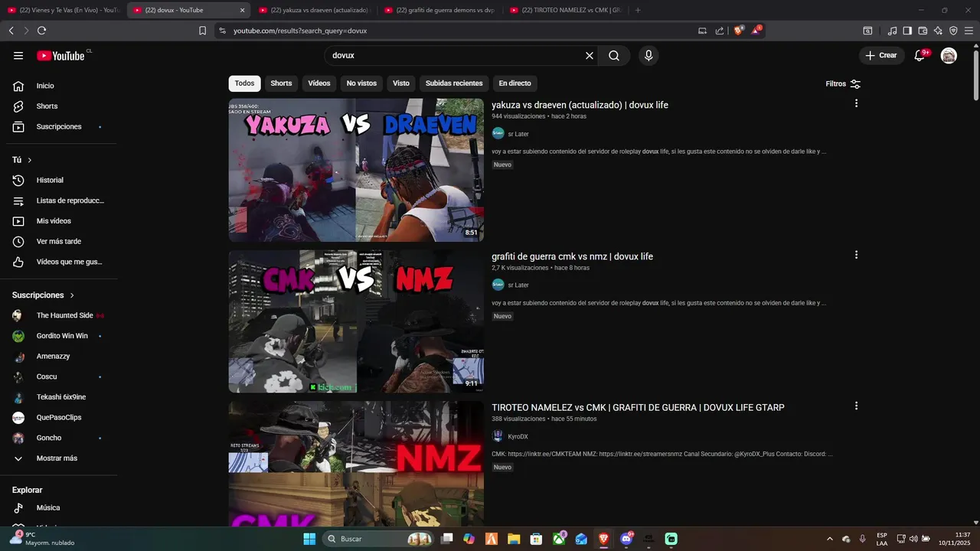
Task: Play the CMK vs NMZ thumbnail
Action: [356, 321]
